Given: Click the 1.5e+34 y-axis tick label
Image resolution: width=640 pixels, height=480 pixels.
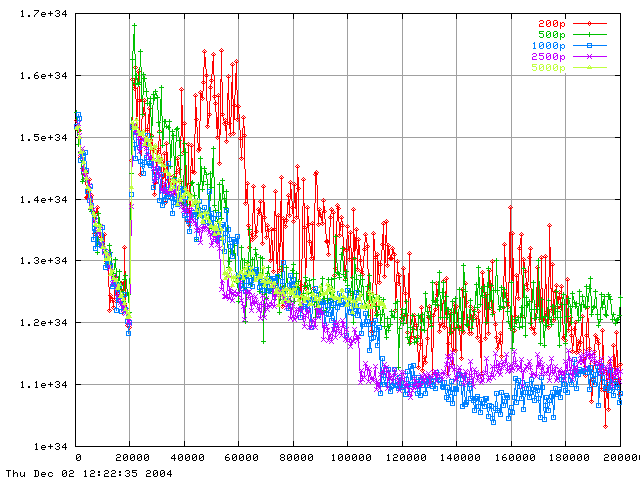Looking at the screenshot, I should (x=35, y=137).
